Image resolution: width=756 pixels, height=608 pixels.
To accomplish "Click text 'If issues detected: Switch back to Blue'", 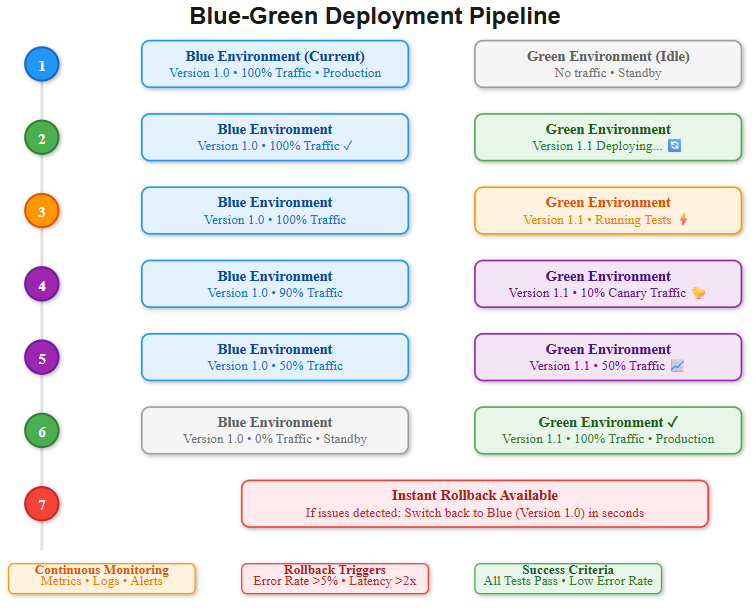I will (x=409, y=513).
